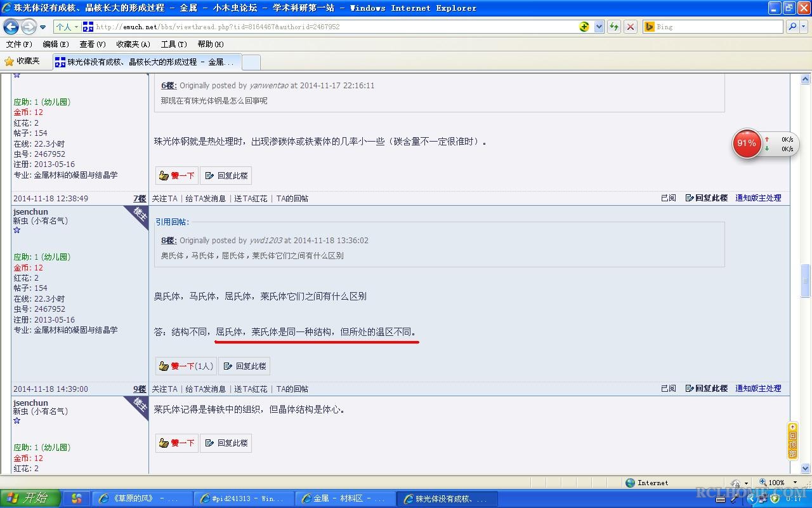Click 赞一下(1人) like button
812x508 pixels.
pyautogui.click(x=186, y=366)
